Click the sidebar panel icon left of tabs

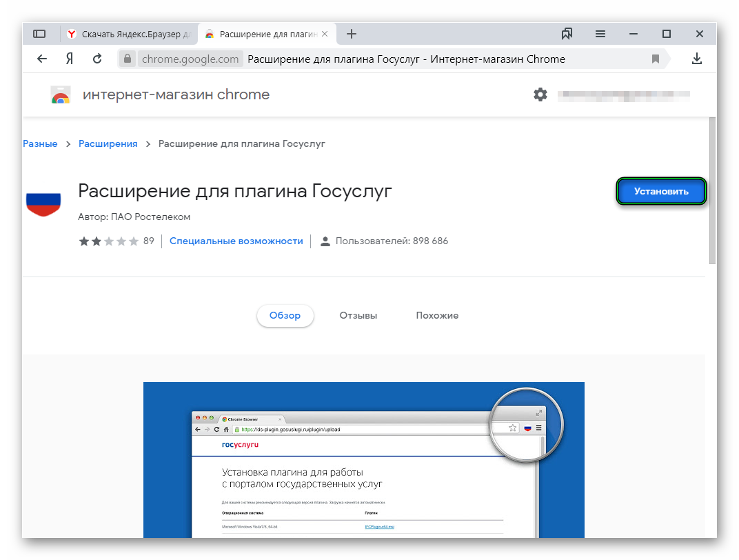[x=39, y=33]
